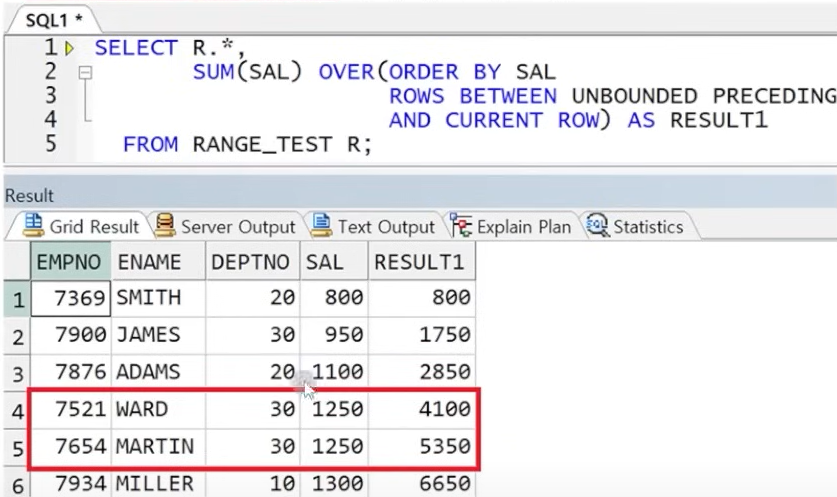Click the SMITH name cell
The width and height of the screenshot is (837, 497).
[159, 298]
